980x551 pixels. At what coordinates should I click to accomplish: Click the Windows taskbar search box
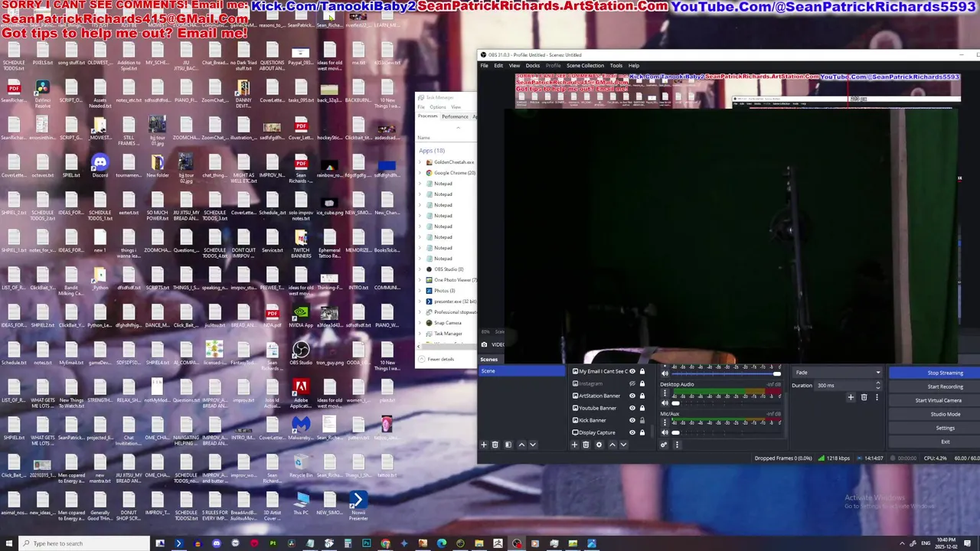point(86,543)
